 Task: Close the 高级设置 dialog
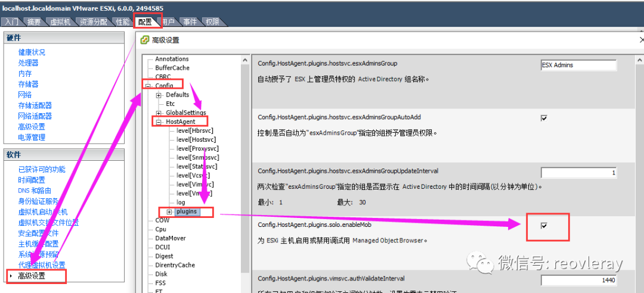pyautogui.click(x=642, y=40)
